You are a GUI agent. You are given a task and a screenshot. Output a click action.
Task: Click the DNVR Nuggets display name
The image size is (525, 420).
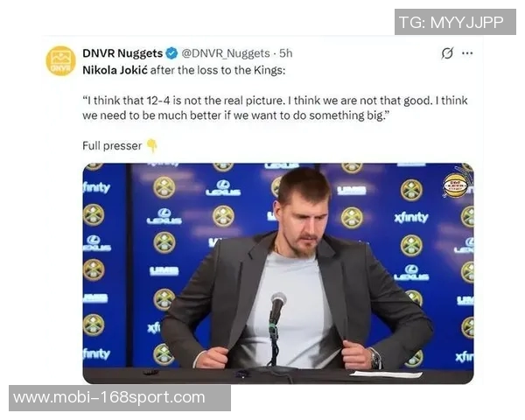click(x=122, y=53)
